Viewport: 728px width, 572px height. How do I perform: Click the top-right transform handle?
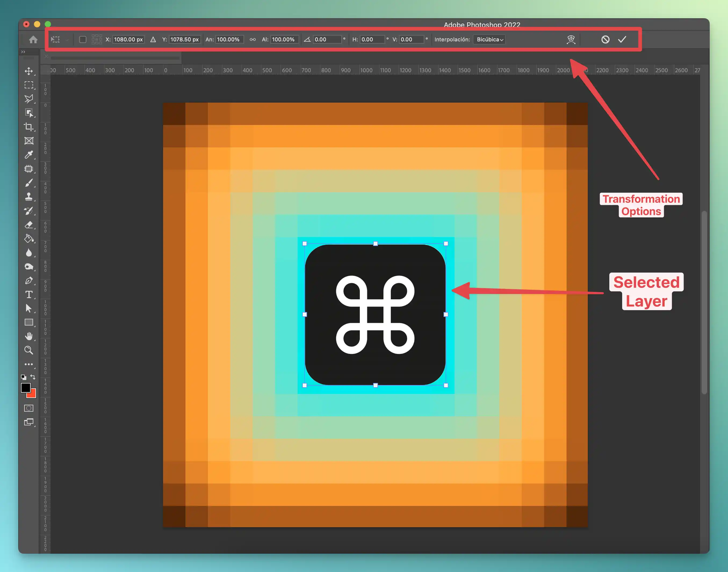coord(446,244)
